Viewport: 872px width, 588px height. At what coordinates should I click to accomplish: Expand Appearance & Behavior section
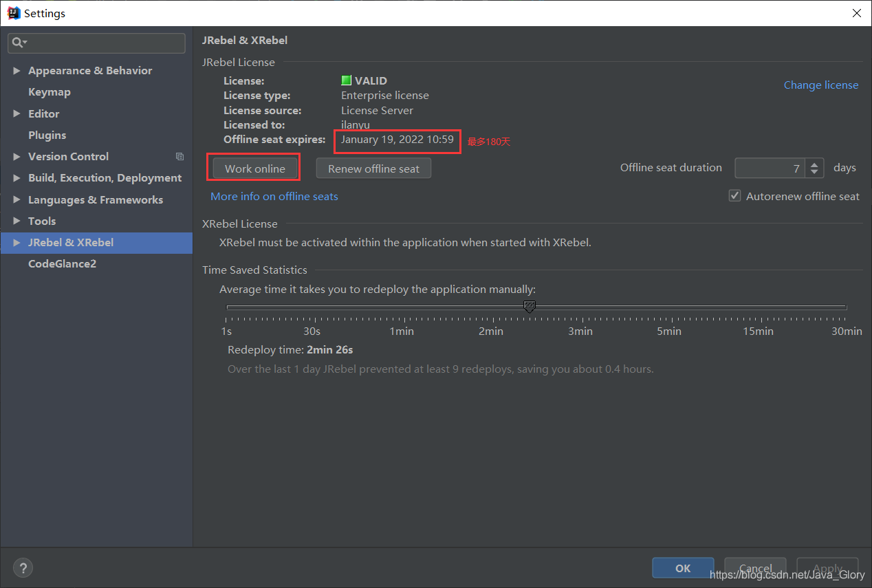click(17, 71)
